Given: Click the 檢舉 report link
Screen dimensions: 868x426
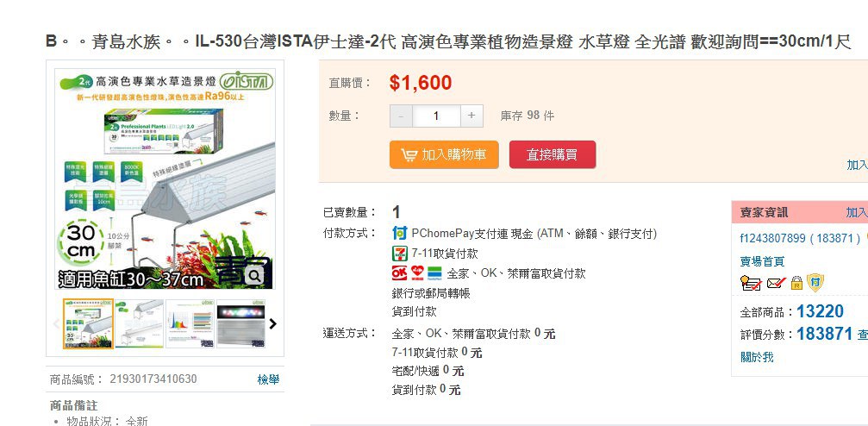Looking at the screenshot, I should pyautogui.click(x=268, y=379).
